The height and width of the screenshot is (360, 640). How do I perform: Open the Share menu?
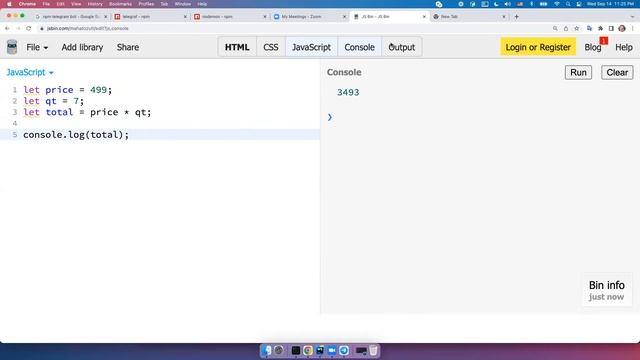[128, 47]
